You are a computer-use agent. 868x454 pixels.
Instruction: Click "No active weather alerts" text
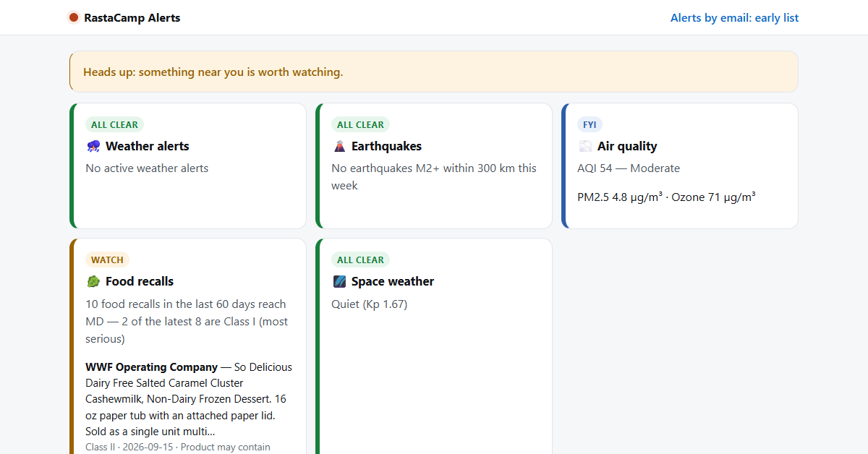[x=147, y=168]
